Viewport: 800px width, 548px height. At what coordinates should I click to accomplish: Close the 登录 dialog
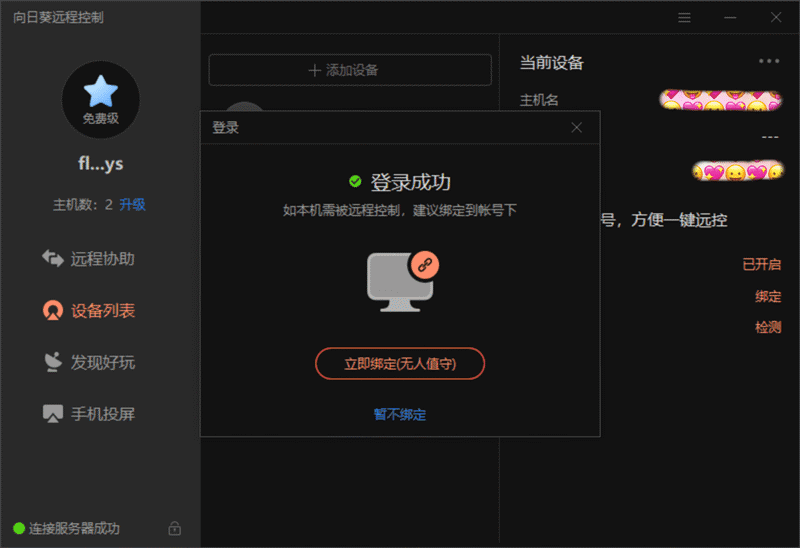click(x=577, y=128)
